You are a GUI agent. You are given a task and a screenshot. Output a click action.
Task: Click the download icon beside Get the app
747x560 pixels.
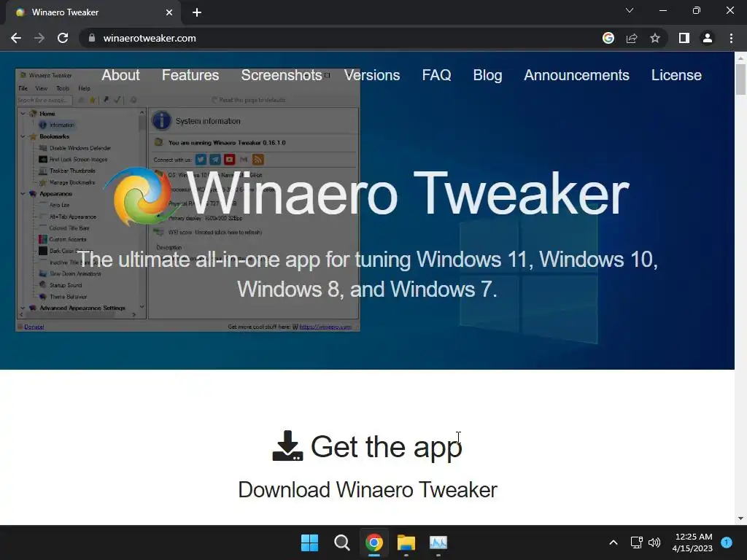click(x=287, y=446)
